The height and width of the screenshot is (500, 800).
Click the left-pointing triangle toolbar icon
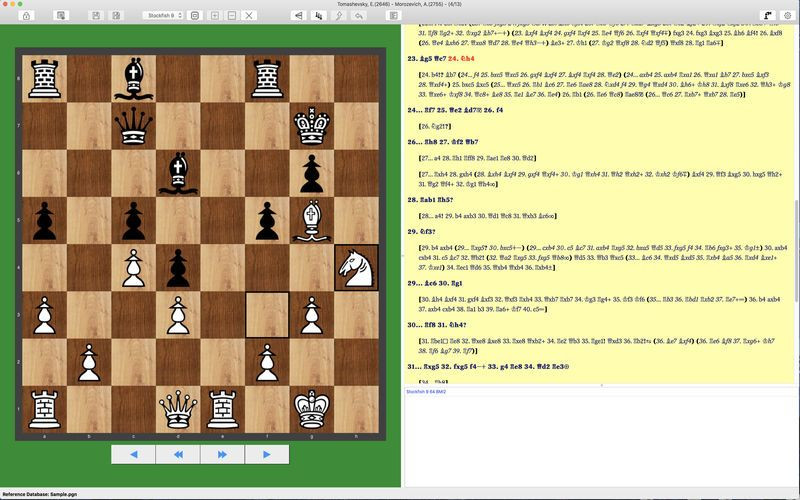coord(299,16)
